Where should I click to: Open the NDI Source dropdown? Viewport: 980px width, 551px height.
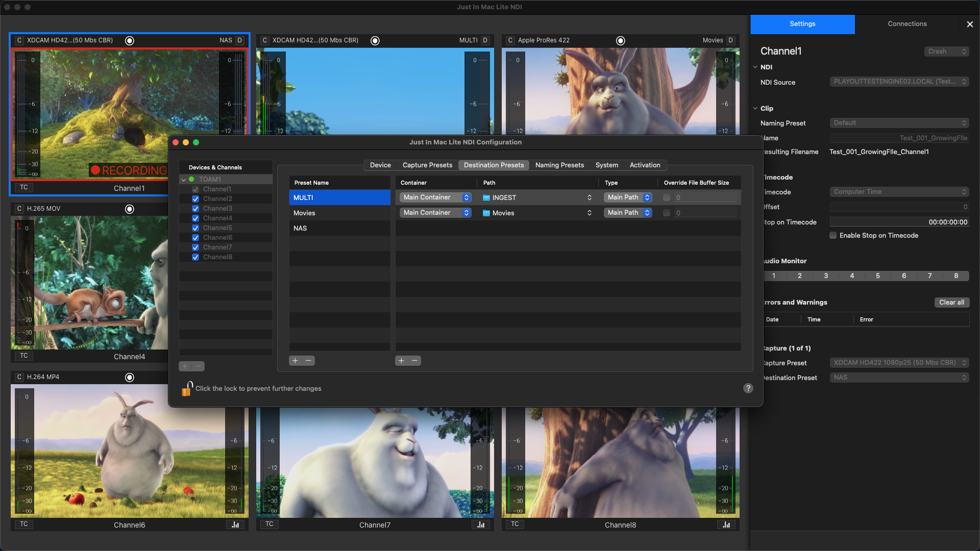tap(899, 82)
